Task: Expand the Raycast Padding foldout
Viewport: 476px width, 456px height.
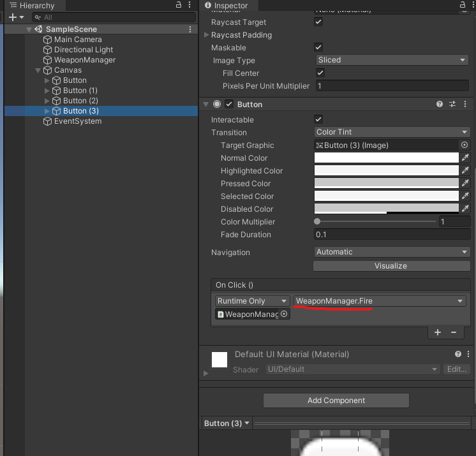Action: (207, 35)
